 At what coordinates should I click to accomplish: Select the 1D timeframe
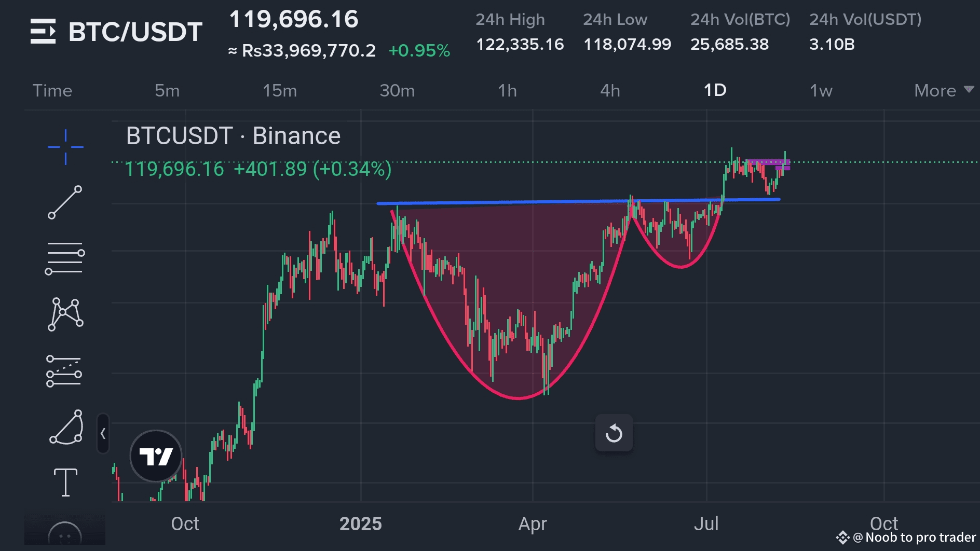click(x=715, y=90)
